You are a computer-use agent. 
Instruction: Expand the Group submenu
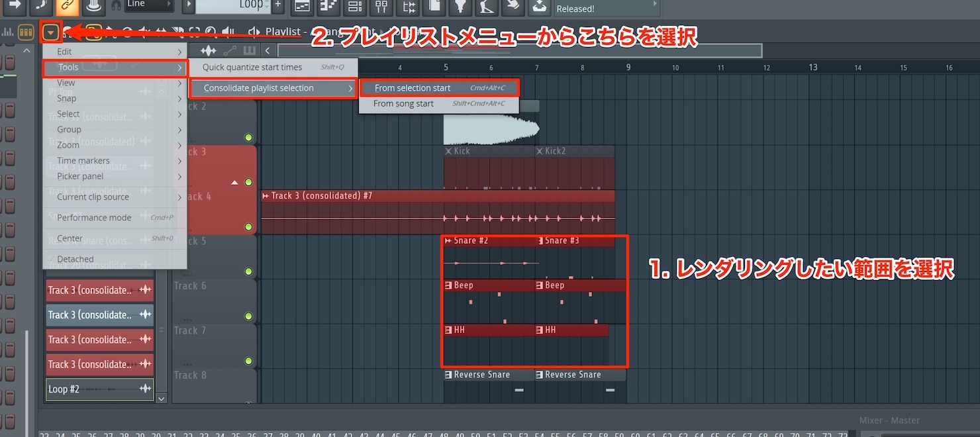(x=115, y=129)
